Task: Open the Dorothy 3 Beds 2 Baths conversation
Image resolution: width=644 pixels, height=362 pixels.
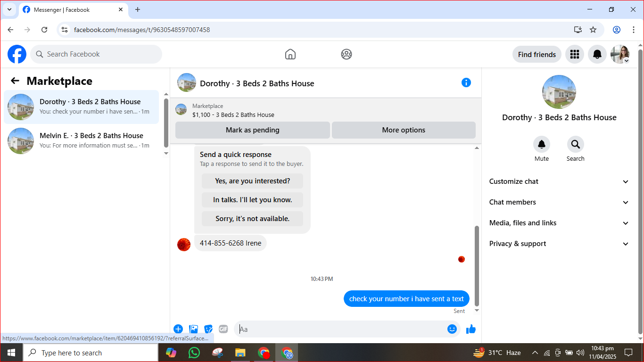Action: pos(81,107)
